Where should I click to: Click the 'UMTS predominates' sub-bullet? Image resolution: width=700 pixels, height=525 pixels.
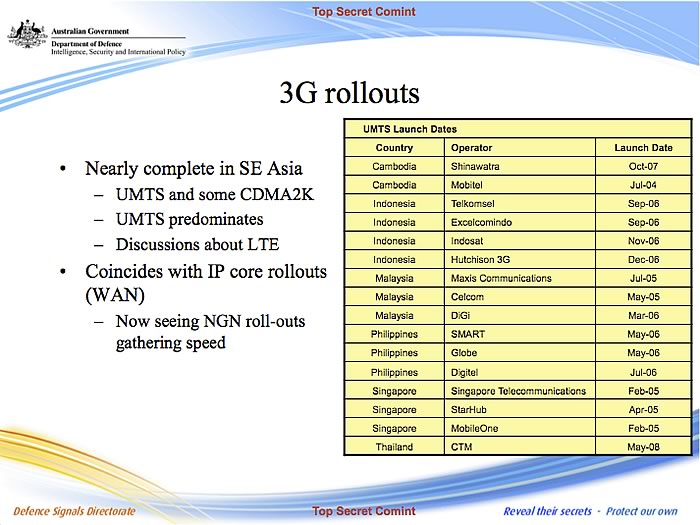(189, 219)
